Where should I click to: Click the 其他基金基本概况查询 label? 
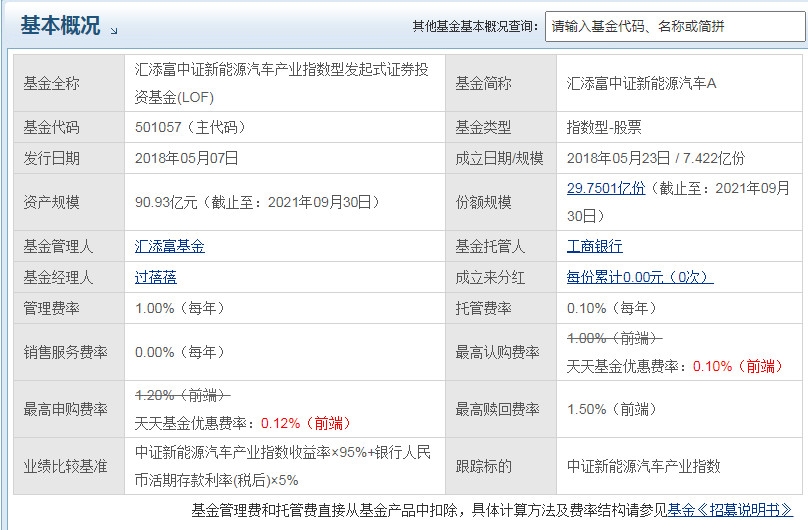click(475, 26)
